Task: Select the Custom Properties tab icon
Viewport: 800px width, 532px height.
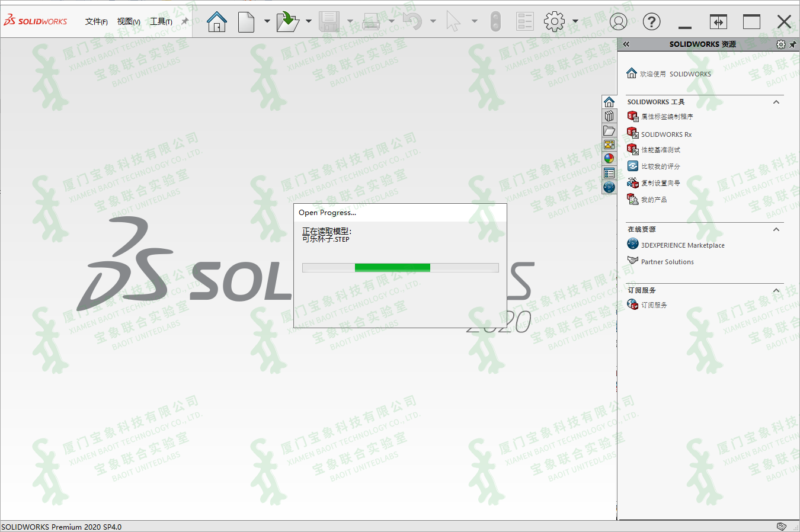Action: pos(609,173)
